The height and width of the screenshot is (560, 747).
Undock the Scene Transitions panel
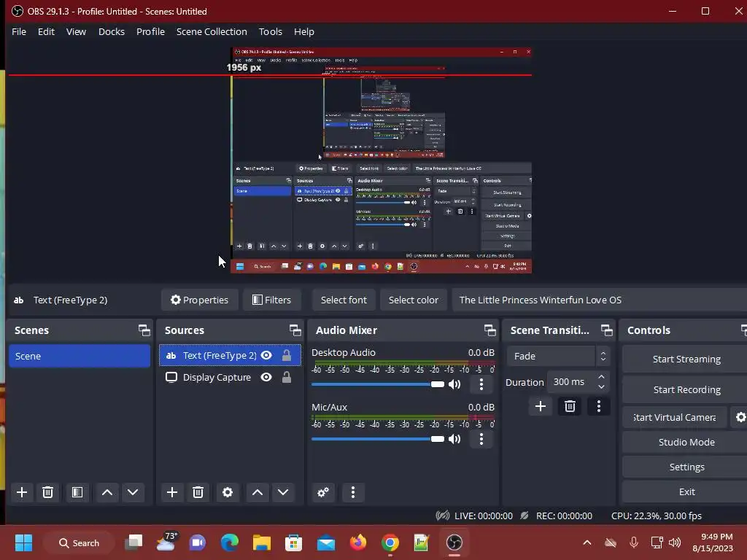pyautogui.click(x=606, y=330)
